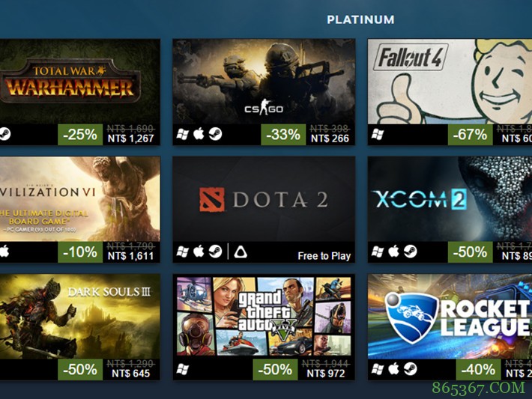This screenshot has width=532, height=399.
Task: Select the Dark Souls III game image
Action: (79, 316)
